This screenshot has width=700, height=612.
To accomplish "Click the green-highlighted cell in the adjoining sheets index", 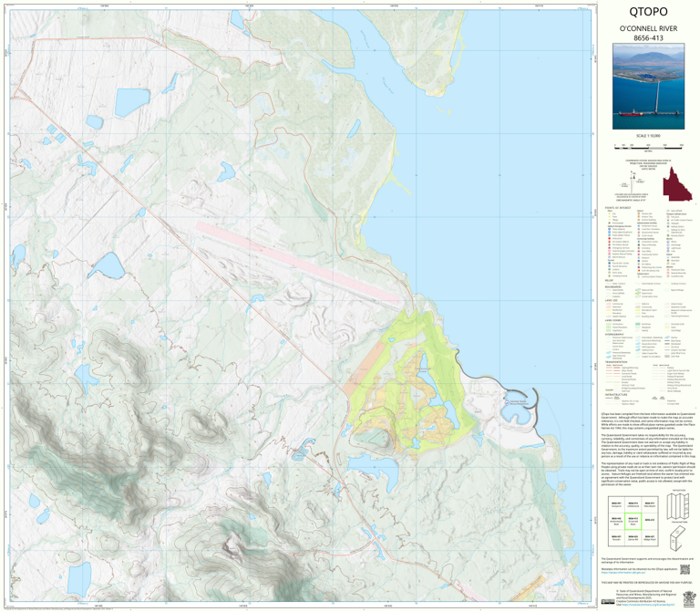I will [633, 522].
